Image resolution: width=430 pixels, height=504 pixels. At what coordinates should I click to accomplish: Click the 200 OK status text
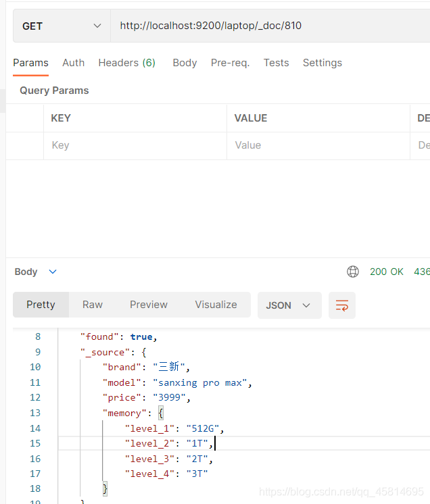(x=386, y=272)
